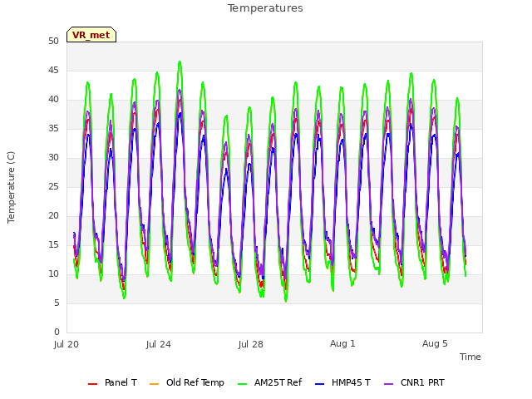Screen dimensions: 532x399
Task: Click the Aug 1 x-axis tick label
Action: click(x=342, y=343)
